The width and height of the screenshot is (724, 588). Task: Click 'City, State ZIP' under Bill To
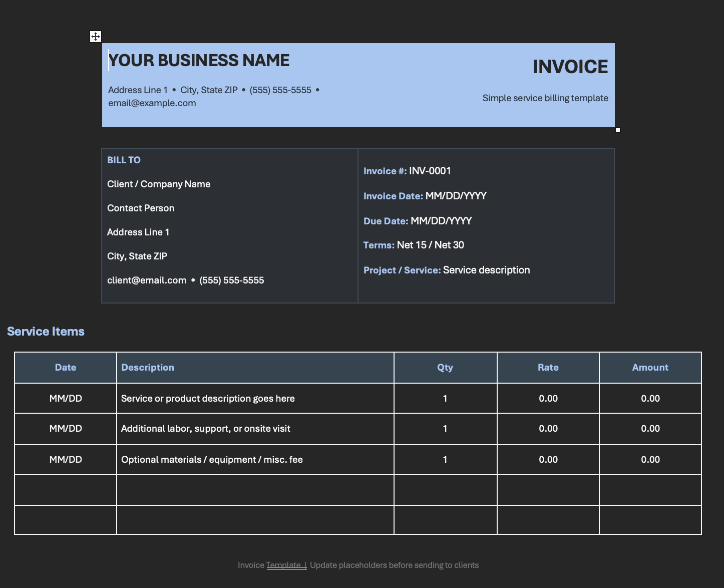tap(137, 256)
